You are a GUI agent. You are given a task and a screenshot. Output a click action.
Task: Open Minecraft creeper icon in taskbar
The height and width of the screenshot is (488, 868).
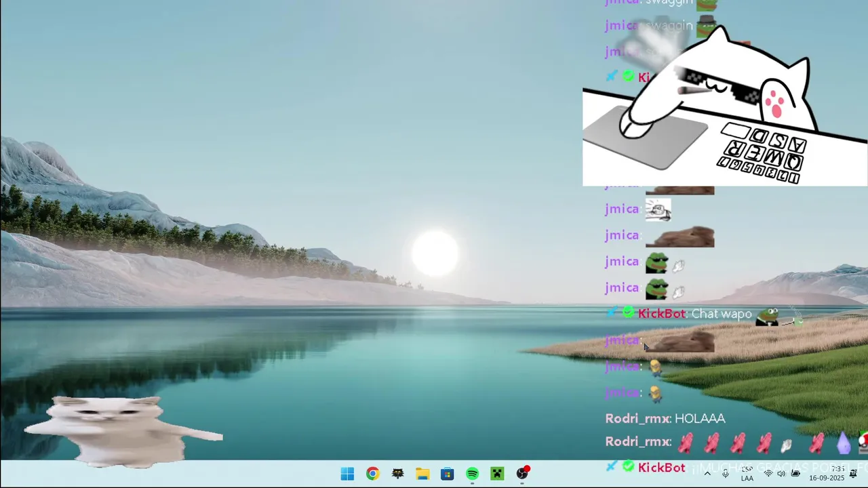[x=498, y=474]
